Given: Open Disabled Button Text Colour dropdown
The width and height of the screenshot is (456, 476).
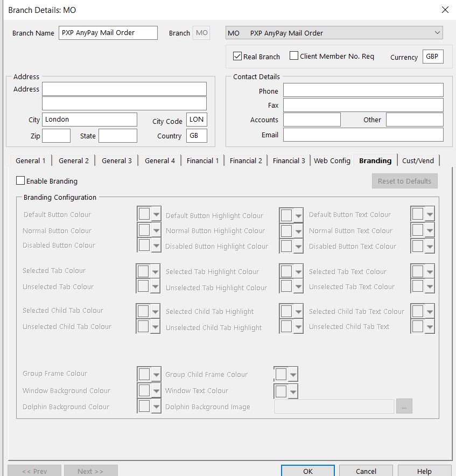Looking at the screenshot, I should click(x=430, y=246).
